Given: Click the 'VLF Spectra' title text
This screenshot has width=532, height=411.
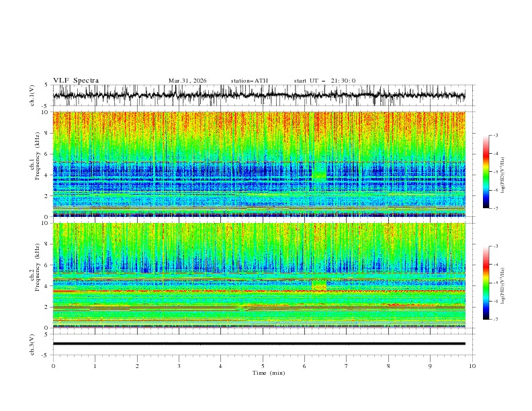Looking at the screenshot, I should coord(76,81).
